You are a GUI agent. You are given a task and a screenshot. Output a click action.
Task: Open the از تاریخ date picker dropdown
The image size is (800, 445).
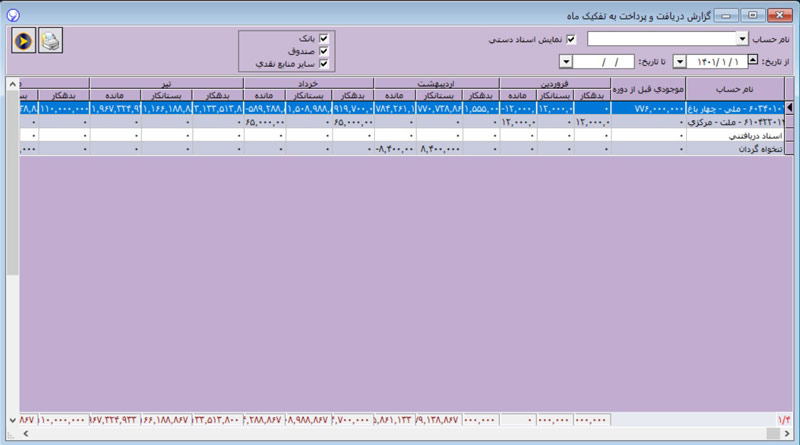[680, 62]
